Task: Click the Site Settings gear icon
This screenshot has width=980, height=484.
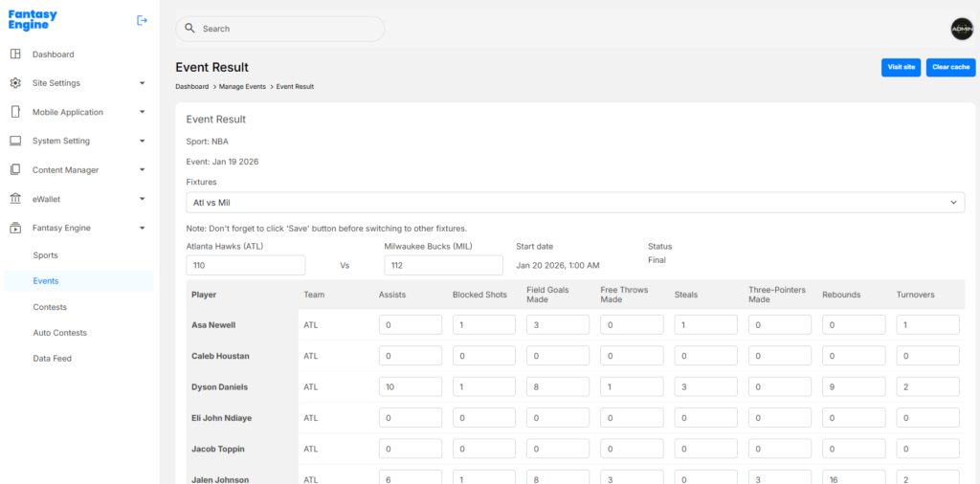Action: 15,83
